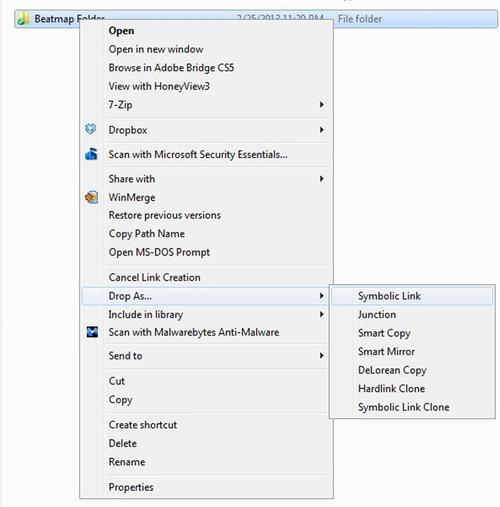Expand the Include in library arrow
The image size is (500, 507).
321,314
